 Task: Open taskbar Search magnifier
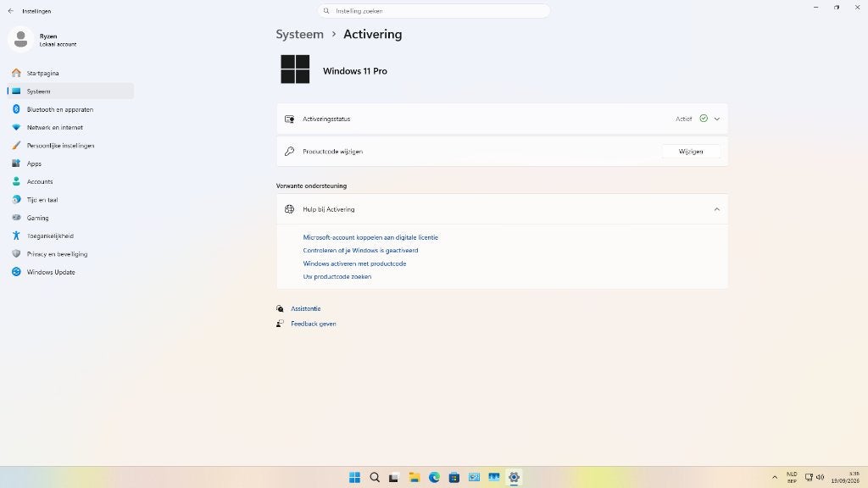tap(375, 478)
